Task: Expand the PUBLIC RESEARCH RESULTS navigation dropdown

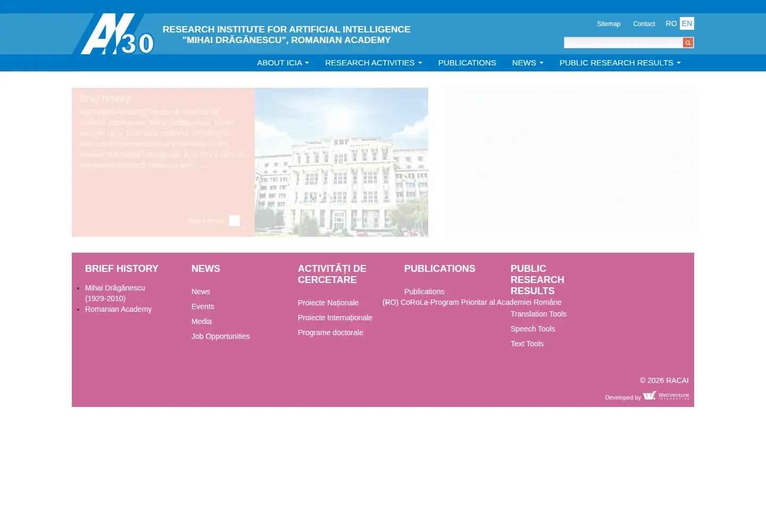Action: [620, 63]
